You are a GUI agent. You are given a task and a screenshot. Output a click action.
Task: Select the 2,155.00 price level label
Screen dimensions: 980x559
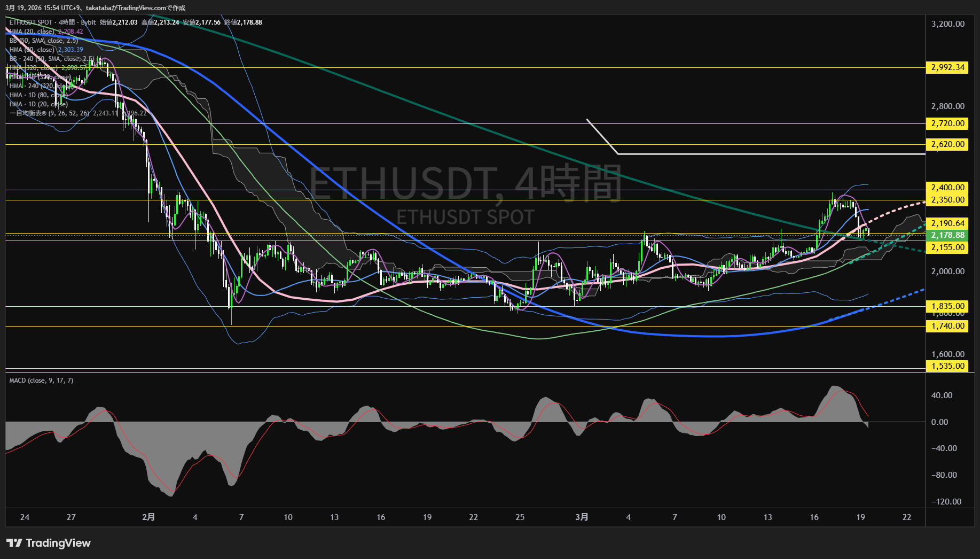[x=947, y=247]
